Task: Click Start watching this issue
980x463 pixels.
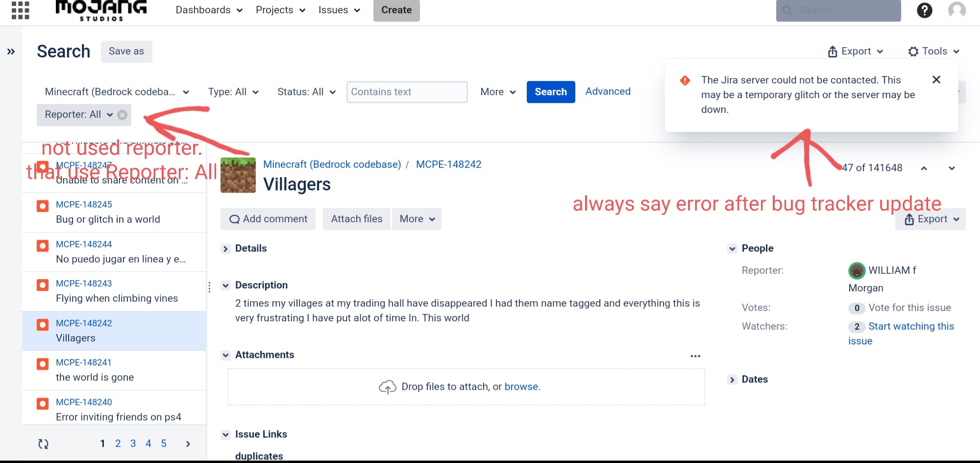Action: click(901, 334)
